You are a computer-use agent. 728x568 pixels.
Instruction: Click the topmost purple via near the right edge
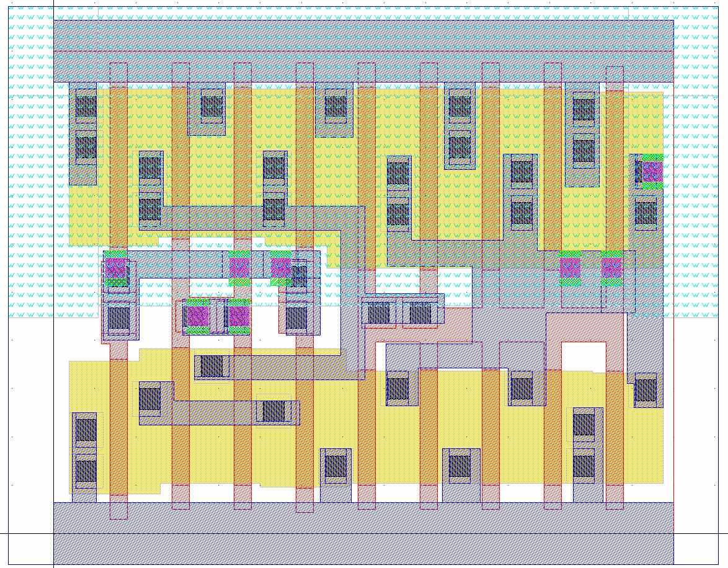click(x=652, y=172)
